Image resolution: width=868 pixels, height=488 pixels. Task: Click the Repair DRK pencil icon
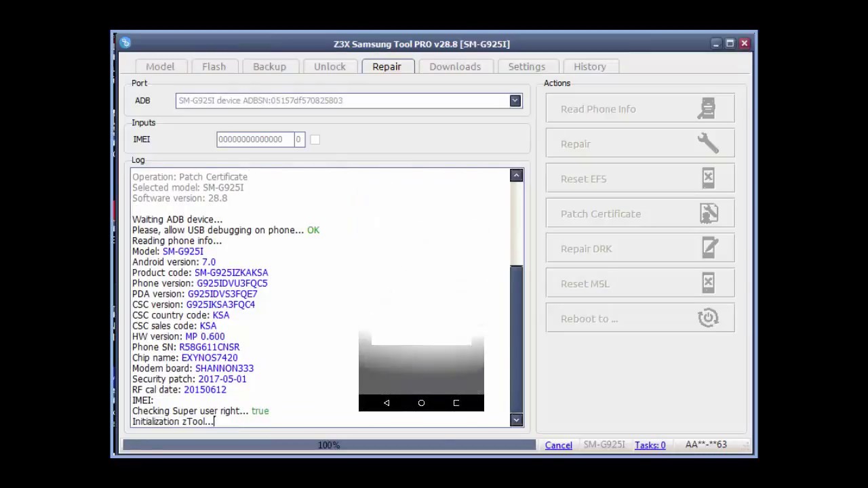(709, 248)
